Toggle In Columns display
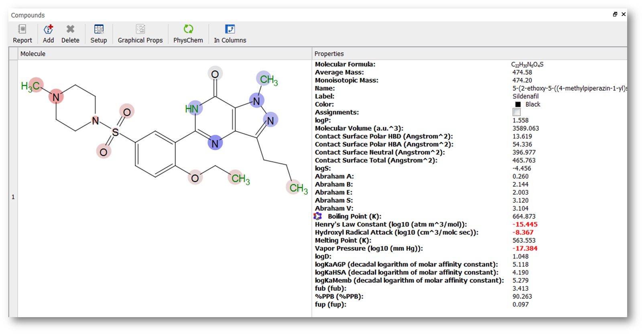The height and width of the screenshot is (334, 644). (x=230, y=30)
